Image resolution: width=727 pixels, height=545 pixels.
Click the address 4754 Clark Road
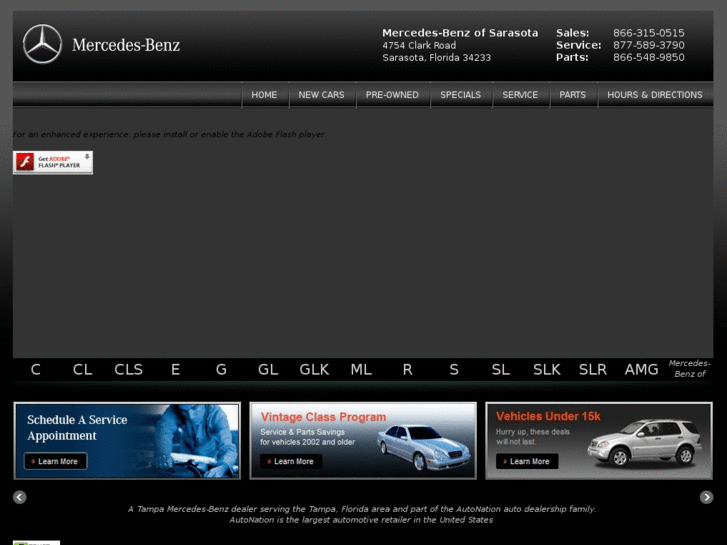pyautogui.click(x=419, y=45)
